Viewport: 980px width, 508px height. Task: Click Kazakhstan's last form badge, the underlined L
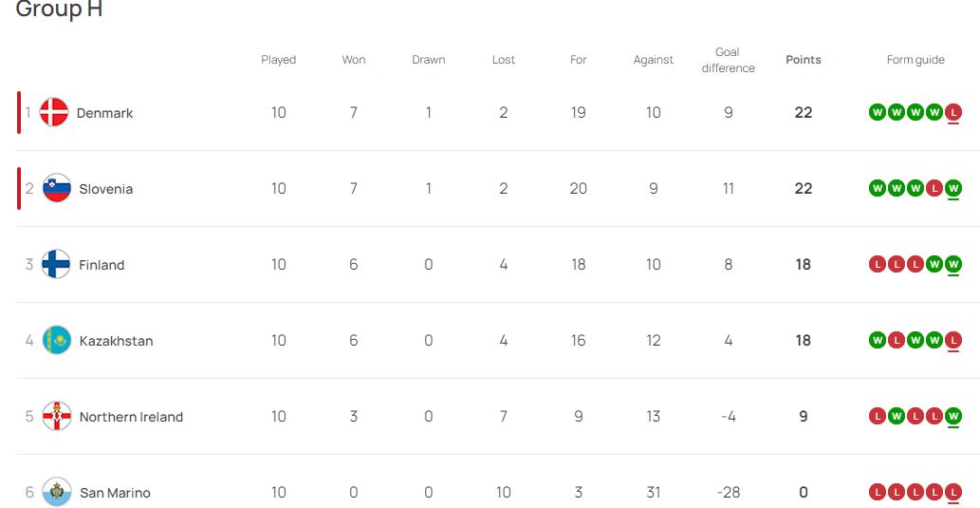[x=953, y=341]
